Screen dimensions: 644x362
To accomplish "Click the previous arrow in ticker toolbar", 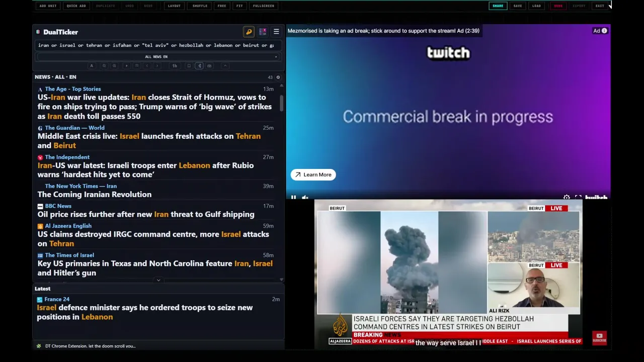I will point(147,66).
